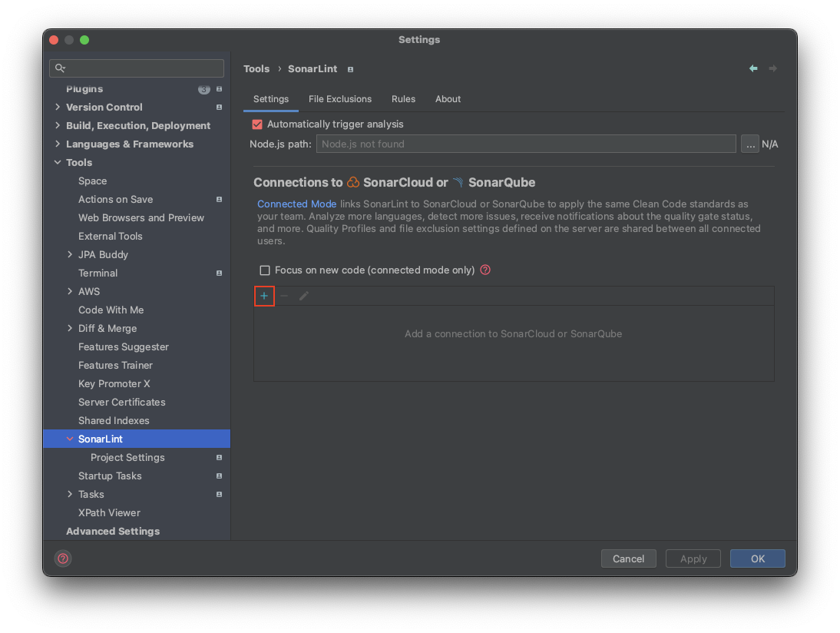
Task: Go forward with the right arrow icon
Action: pyautogui.click(x=772, y=68)
